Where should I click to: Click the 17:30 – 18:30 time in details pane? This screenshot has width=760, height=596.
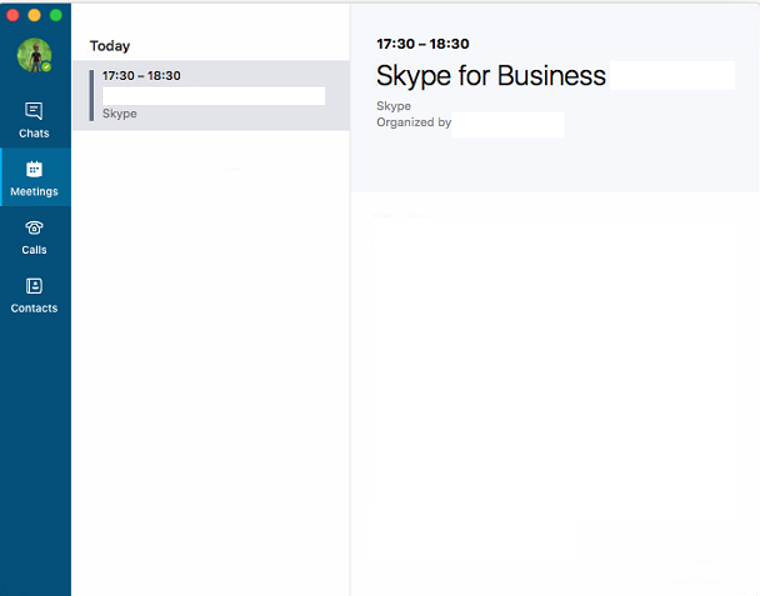[x=422, y=44]
